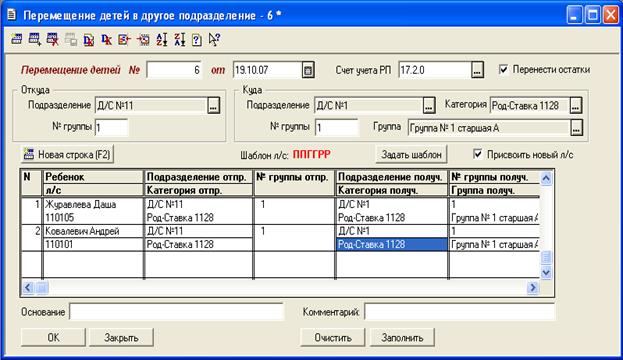This screenshot has height=360, width=623.
Task: Open help with the question mark page icon
Action: click(x=197, y=39)
